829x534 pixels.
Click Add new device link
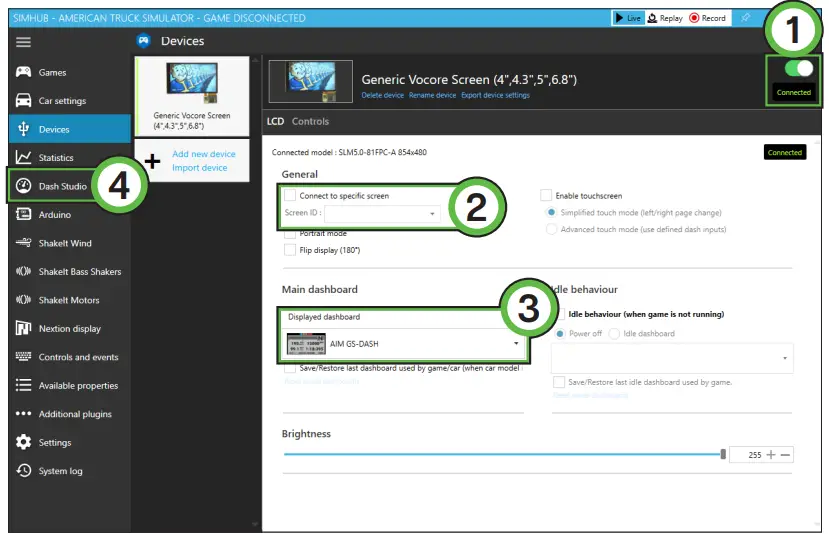[x=204, y=154]
